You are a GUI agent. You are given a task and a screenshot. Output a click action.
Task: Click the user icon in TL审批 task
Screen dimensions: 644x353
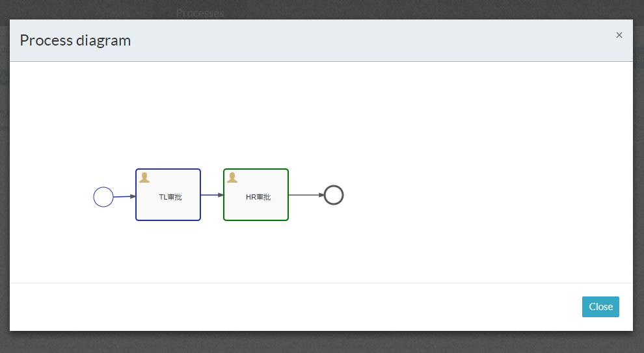[144, 177]
